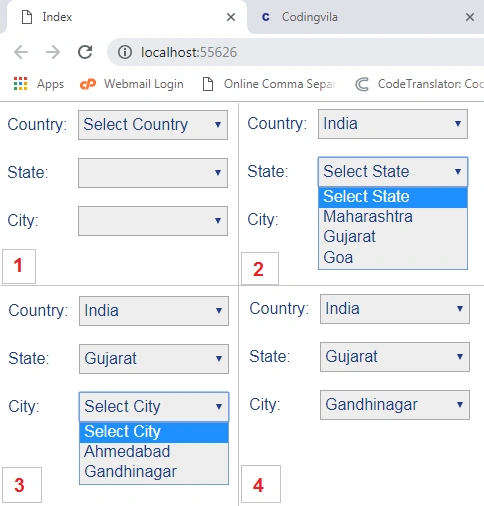The height and width of the screenshot is (506, 484).
Task: Go back using the browser back arrow
Action: (21, 52)
